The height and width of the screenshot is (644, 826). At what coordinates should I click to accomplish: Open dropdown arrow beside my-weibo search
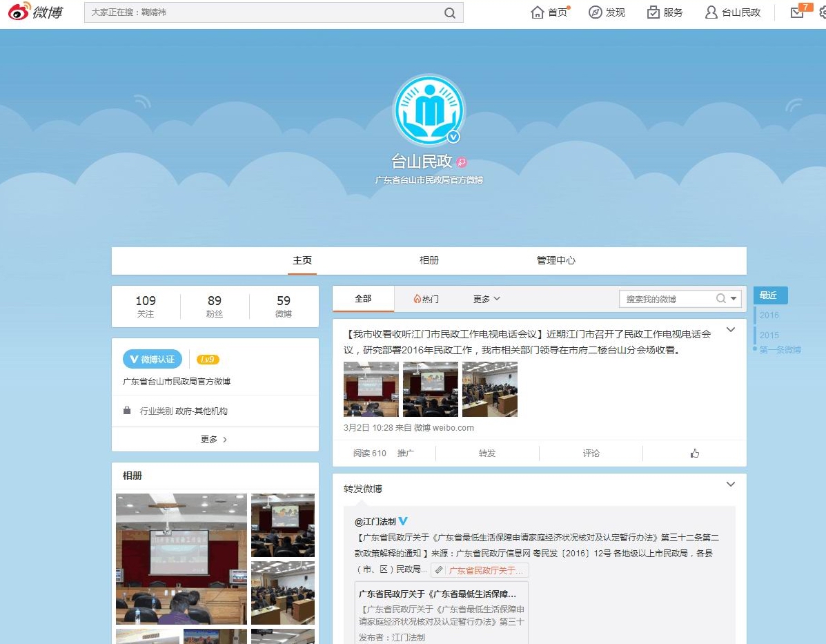(734, 299)
